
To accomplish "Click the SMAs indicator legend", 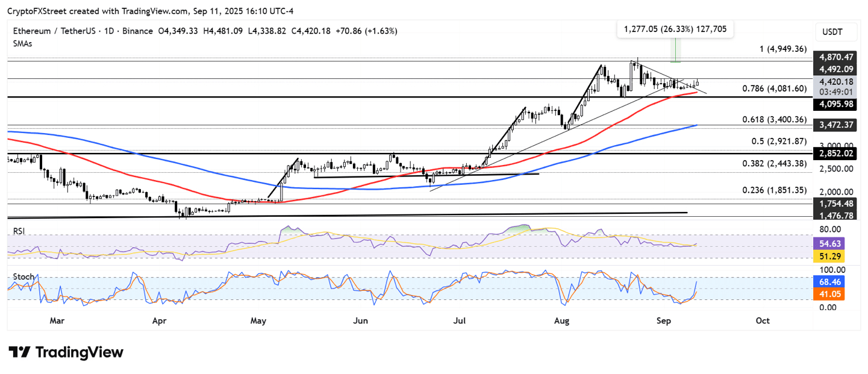I will coord(23,43).
